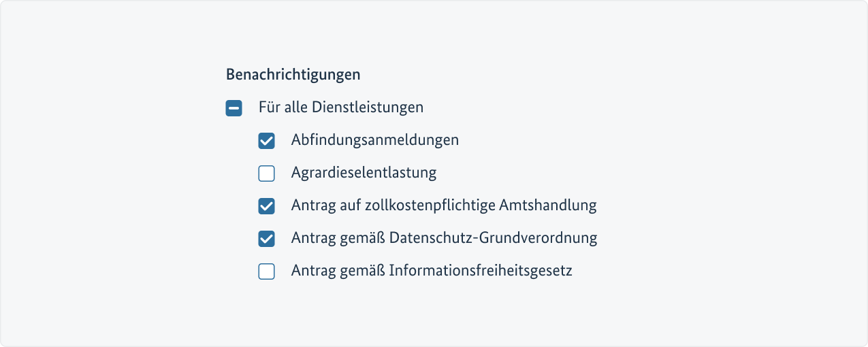The image size is (868, 347).
Task: Click the empty box icon beside Informationsfreiheitsgesetz
Action: [267, 271]
